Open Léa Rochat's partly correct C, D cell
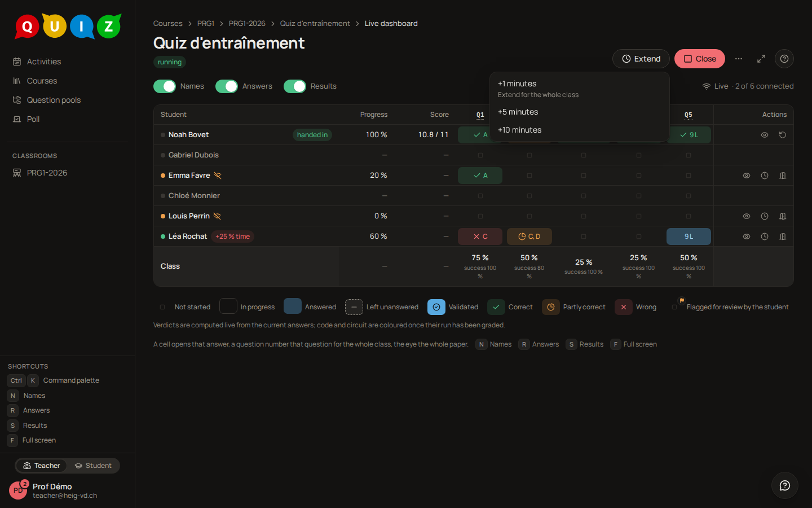Screen dimensions: 812x508 click(x=529, y=237)
